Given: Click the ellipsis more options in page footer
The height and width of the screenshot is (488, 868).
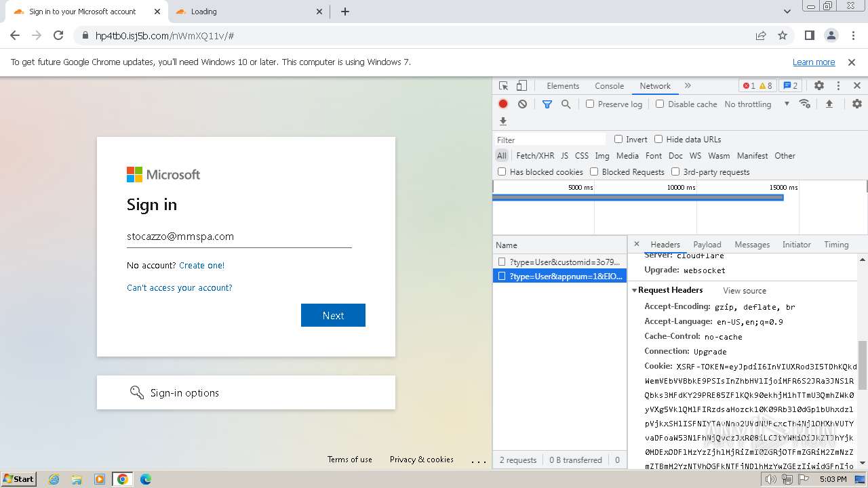Looking at the screenshot, I should [x=479, y=460].
